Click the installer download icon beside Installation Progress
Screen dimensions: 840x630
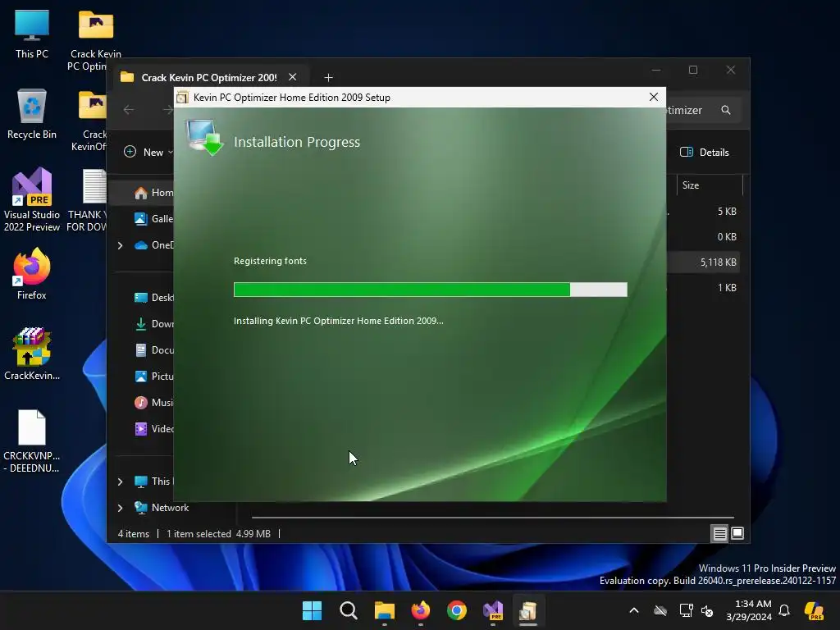click(x=204, y=137)
